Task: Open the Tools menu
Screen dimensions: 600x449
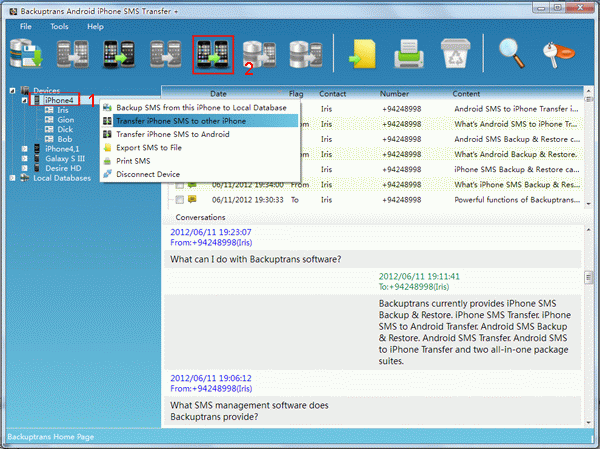Action: 59,26
